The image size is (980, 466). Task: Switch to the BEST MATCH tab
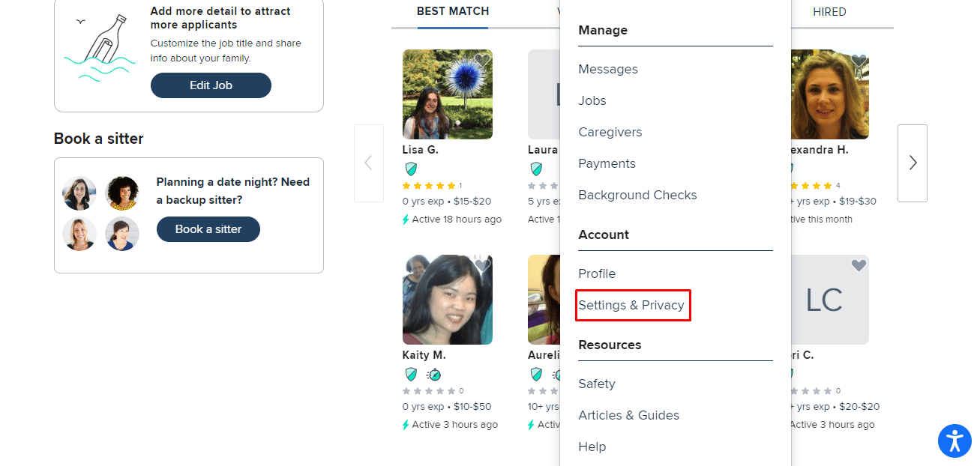[453, 12]
